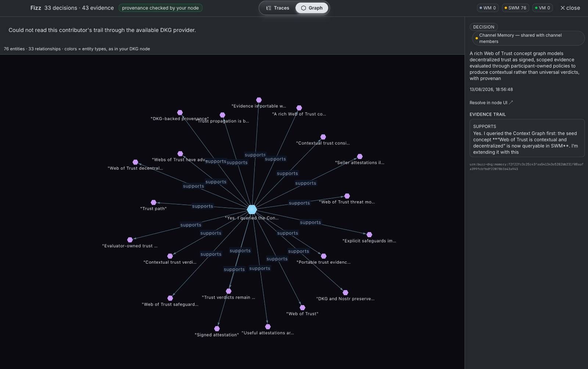Select the "Evidence is portable w..." node
588x369 pixels.
259,100
